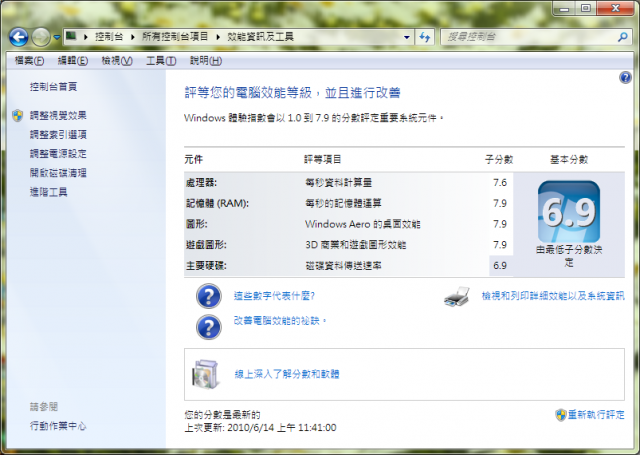The height and width of the screenshot is (455, 640).
Task: Click the Back navigation arrow button
Action: (x=18, y=37)
